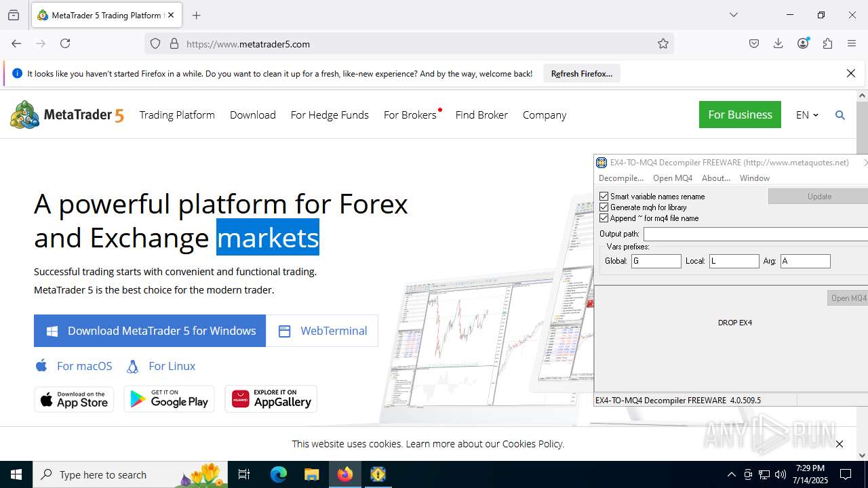This screenshot has width=868, height=488.
Task: Click the tracking protection shield icon
Action: 155,43
